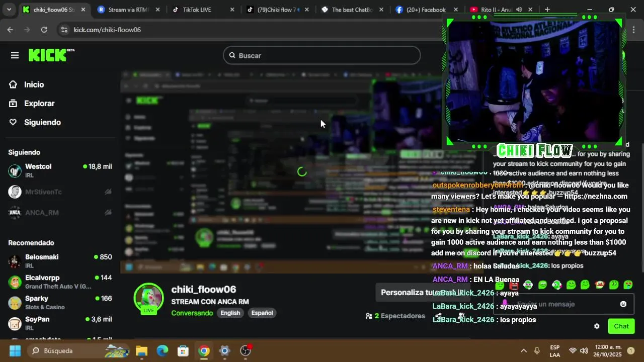Open the nezhna.com link in chat
The image size is (644, 362).
pyautogui.click(x=596, y=197)
